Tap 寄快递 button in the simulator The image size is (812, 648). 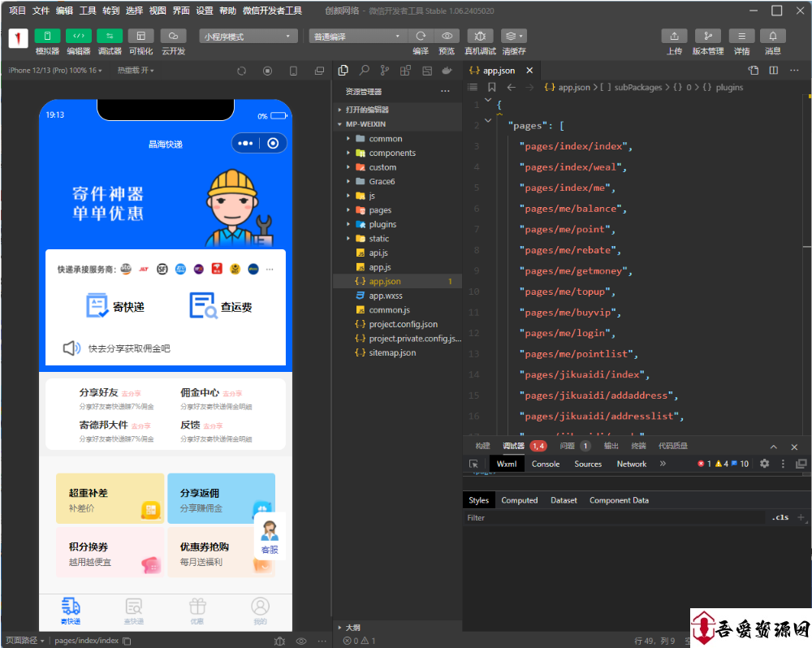coord(115,307)
